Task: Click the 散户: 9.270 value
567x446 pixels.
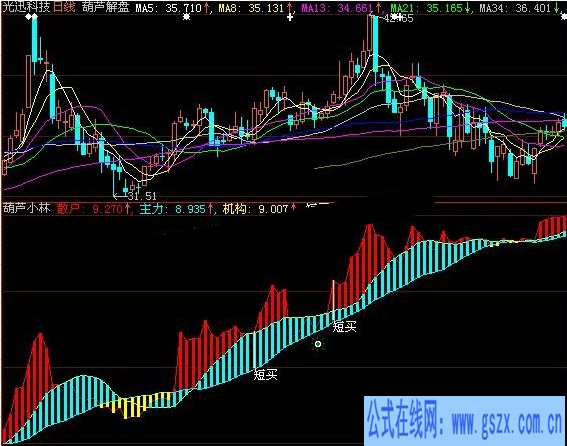Action: point(89,209)
